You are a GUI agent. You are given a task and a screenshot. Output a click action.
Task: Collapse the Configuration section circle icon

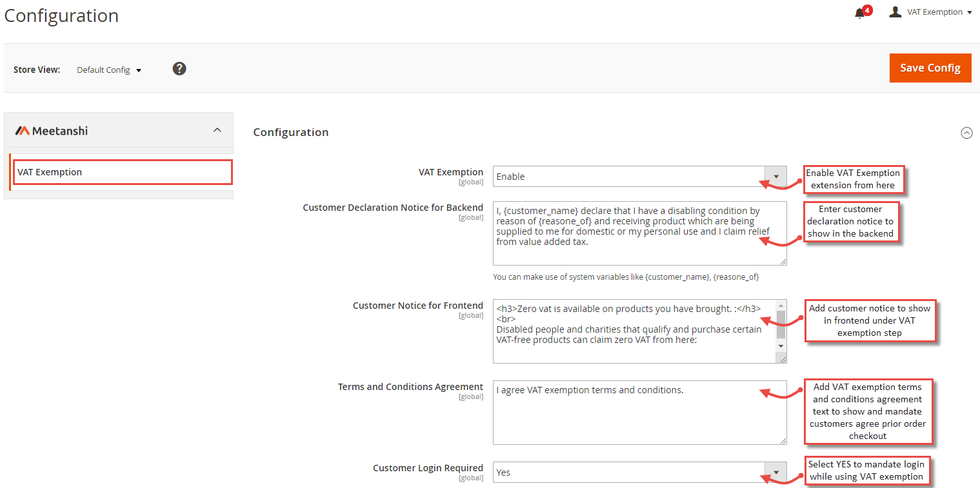pyautogui.click(x=966, y=133)
